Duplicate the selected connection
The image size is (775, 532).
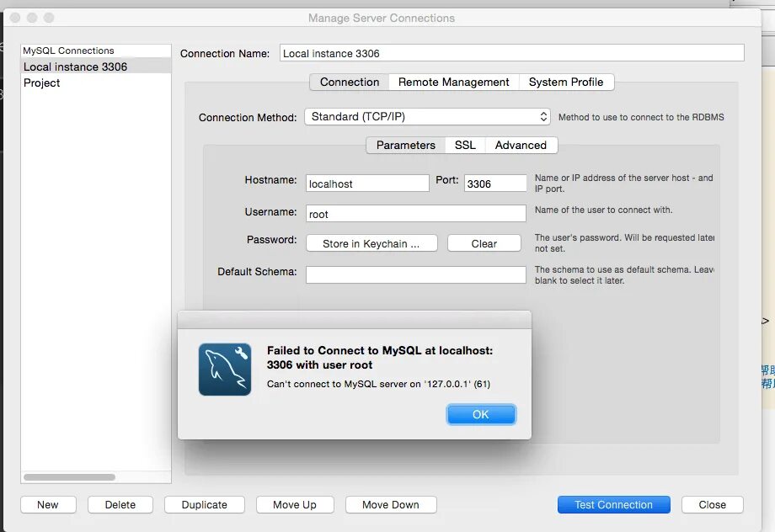tap(205, 505)
